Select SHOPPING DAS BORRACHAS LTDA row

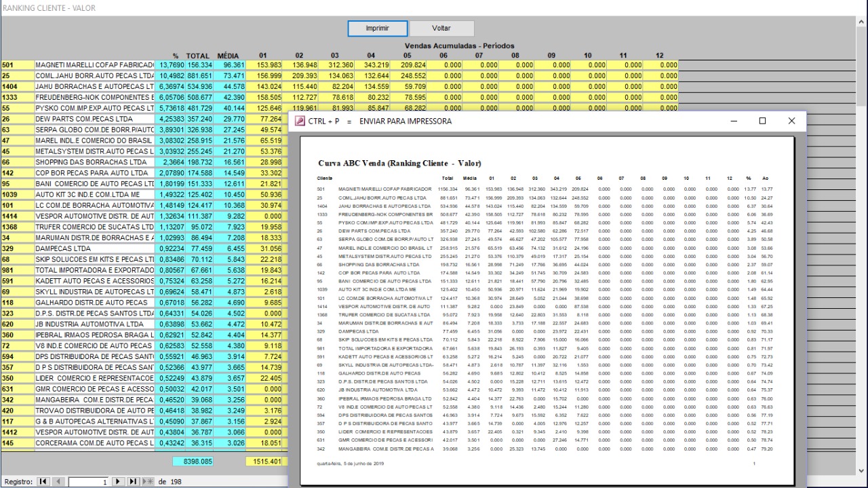(95, 162)
